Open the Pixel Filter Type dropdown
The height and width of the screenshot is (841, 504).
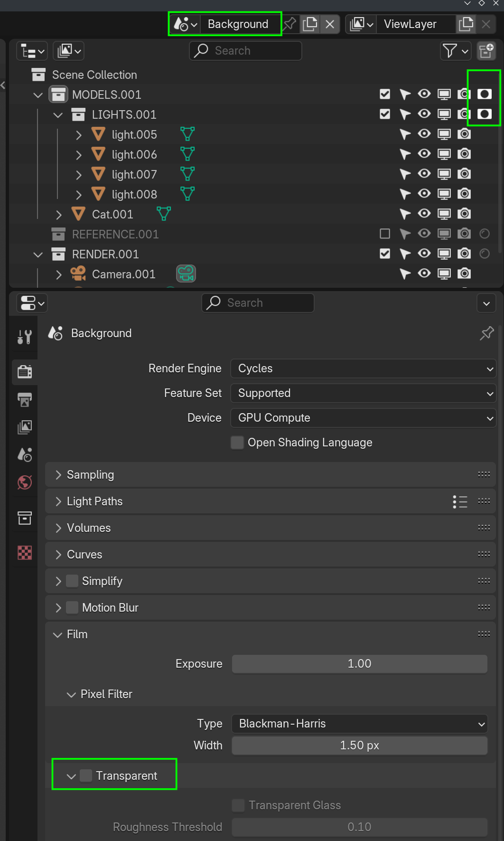(x=360, y=724)
